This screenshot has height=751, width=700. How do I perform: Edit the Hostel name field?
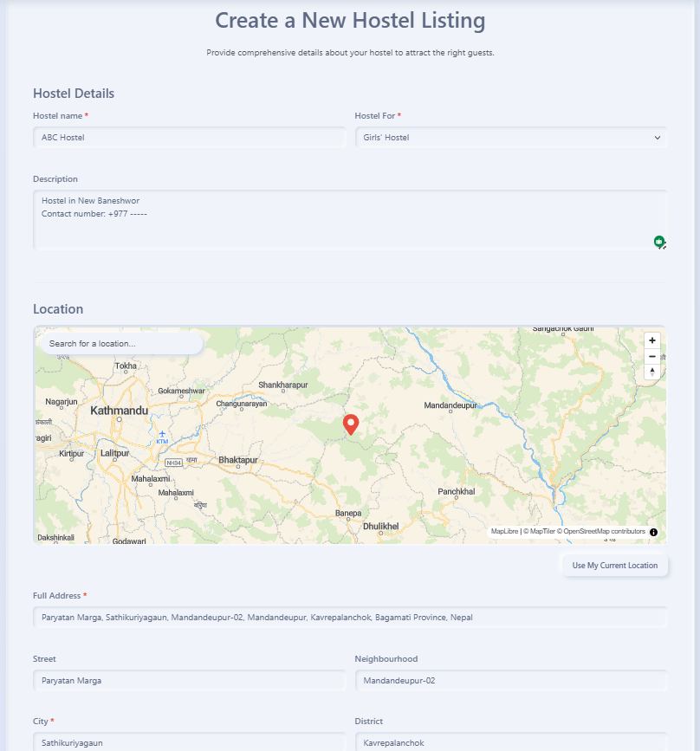click(189, 137)
